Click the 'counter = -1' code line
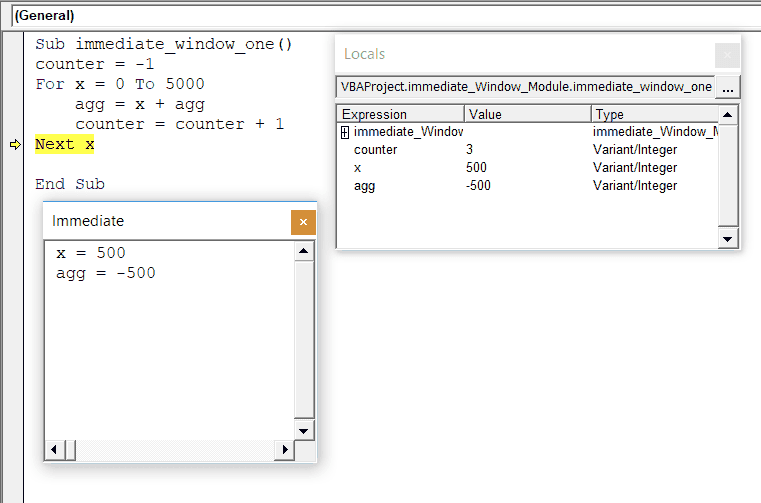Viewport: 761px width, 503px height. coord(95,64)
